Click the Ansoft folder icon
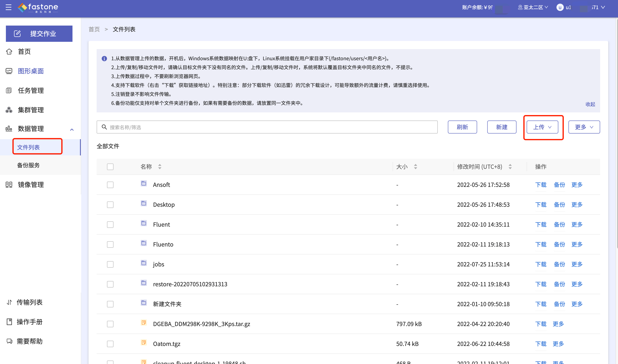Image resolution: width=618 pixels, height=364 pixels. click(x=144, y=183)
